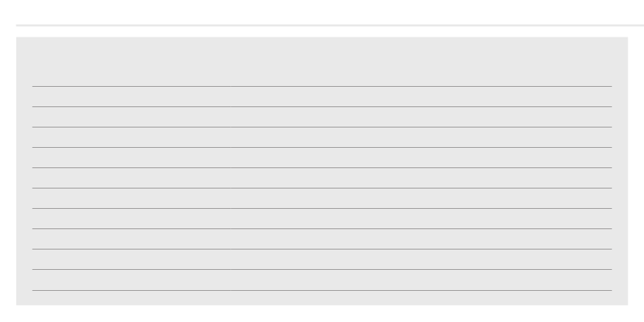Select second empty row's right column cell

point(422,117)
